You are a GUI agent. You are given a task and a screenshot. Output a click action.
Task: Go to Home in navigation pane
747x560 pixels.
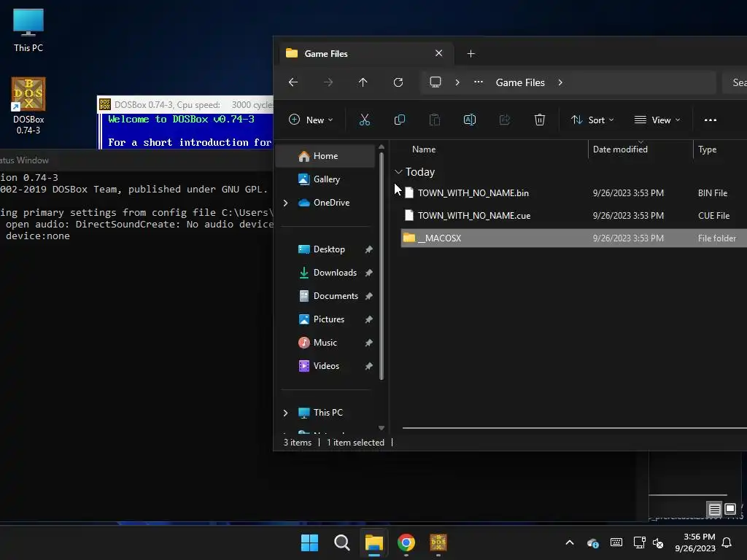[325, 156]
